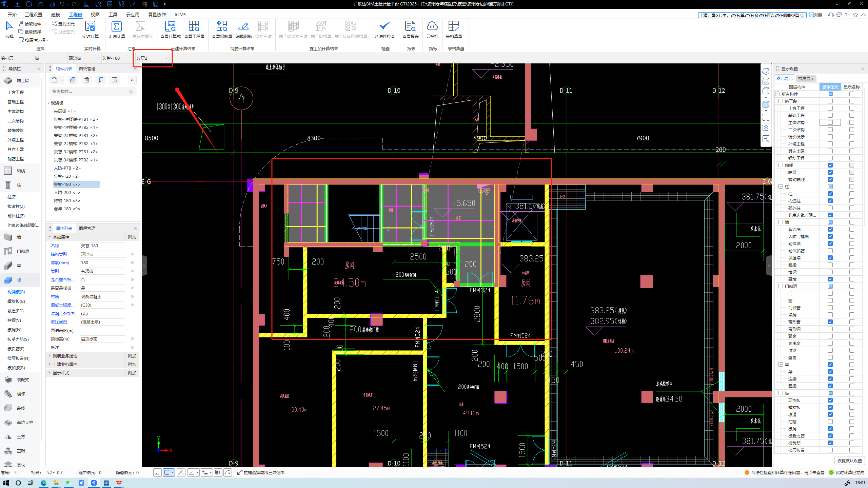Open File Explorer from taskbar
Image resolution: width=868 pixels, height=488 pixels.
(56, 483)
